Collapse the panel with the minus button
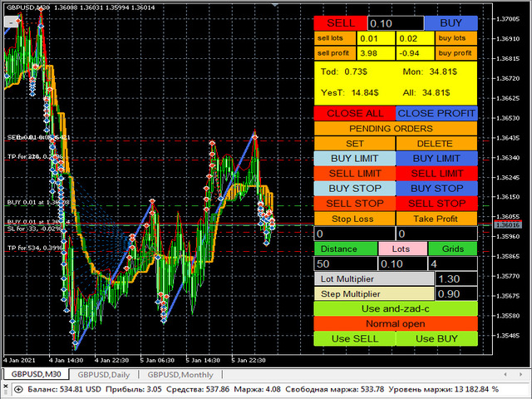 coord(11,22)
